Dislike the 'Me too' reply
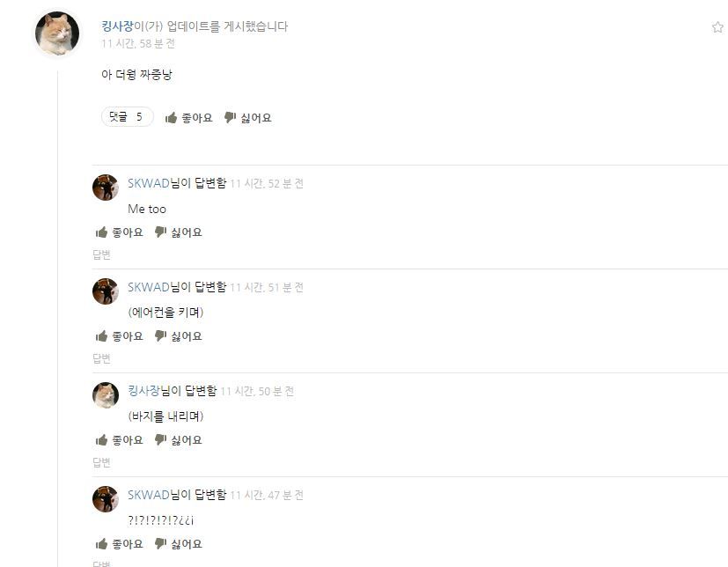The image size is (728, 567). [x=179, y=232]
